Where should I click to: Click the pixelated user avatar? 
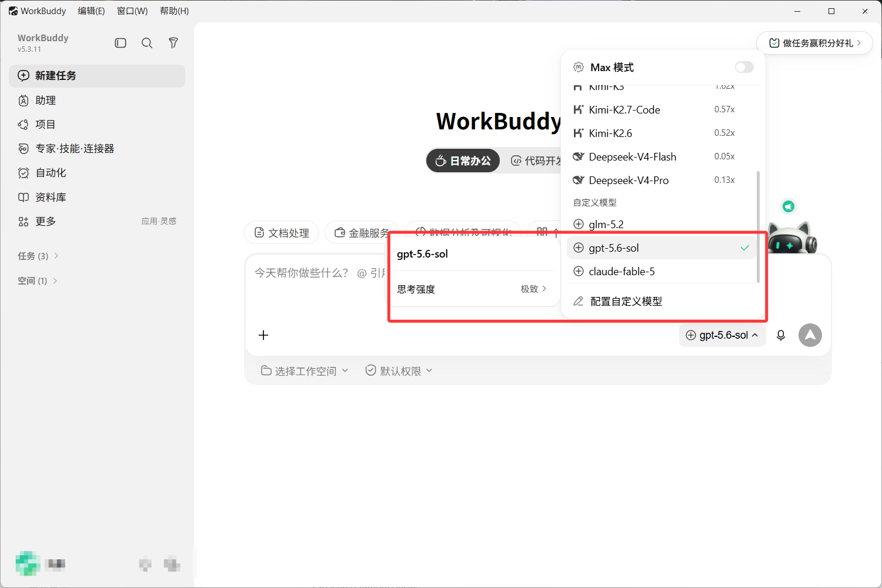(28, 564)
